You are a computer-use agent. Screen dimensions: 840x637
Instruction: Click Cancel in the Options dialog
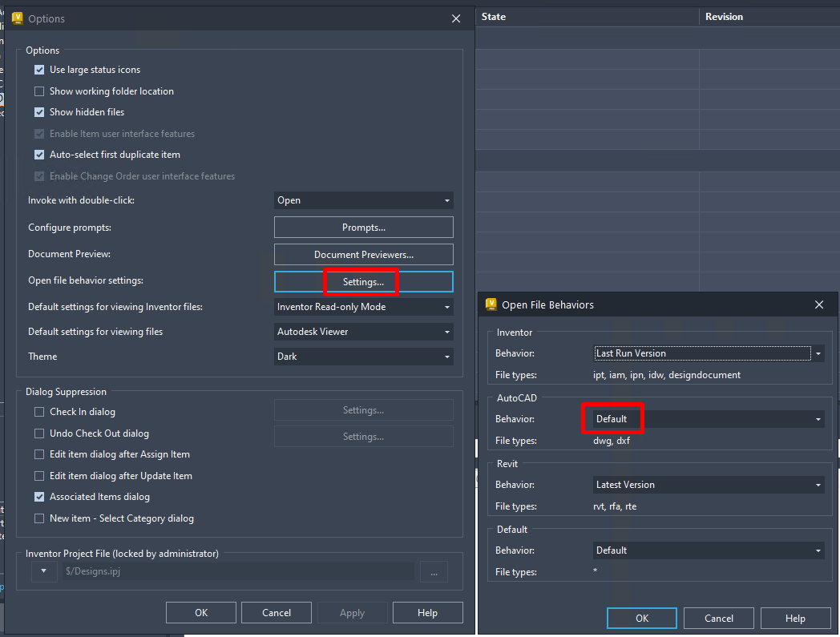[277, 612]
